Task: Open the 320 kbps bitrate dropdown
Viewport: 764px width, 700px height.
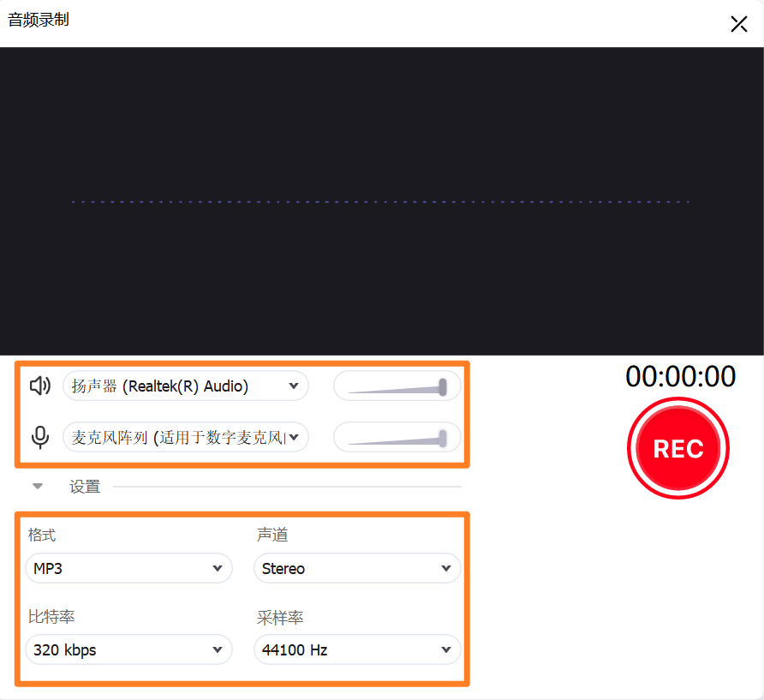Action: tap(128, 649)
